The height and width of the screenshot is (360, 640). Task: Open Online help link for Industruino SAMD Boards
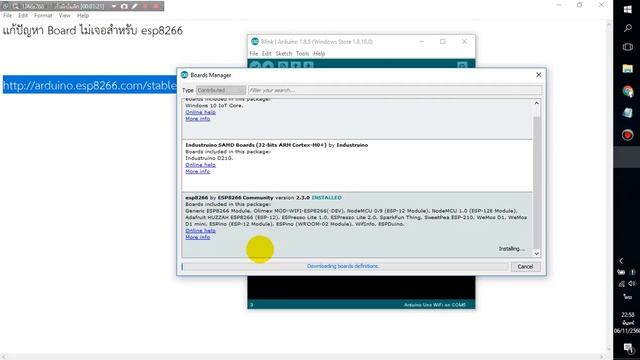coord(200,165)
